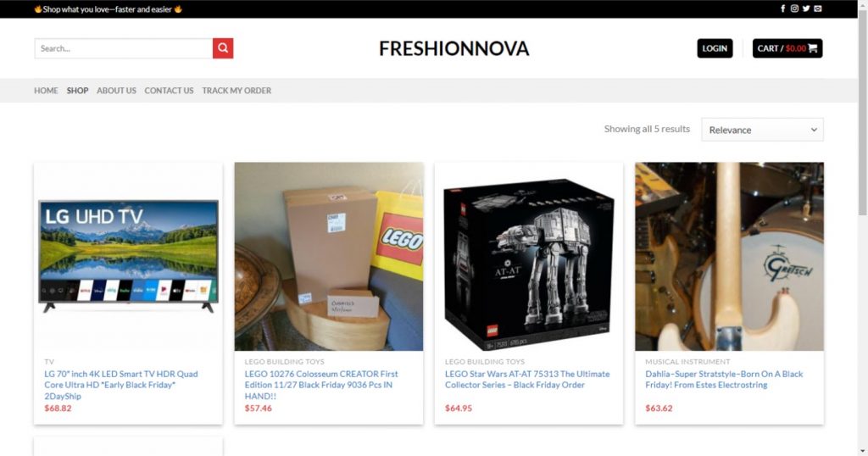Open the LG 70 inch TV product link

[x=120, y=385]
